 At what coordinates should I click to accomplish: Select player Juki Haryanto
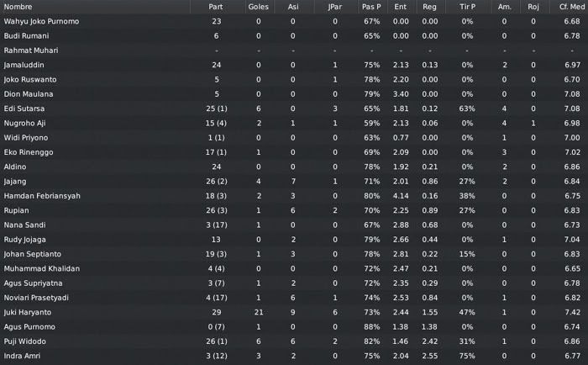click(x=294, y=312)
